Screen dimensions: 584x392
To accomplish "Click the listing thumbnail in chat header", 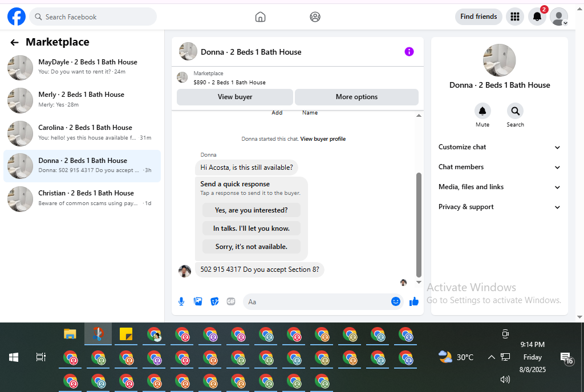I will pos(188,52).
